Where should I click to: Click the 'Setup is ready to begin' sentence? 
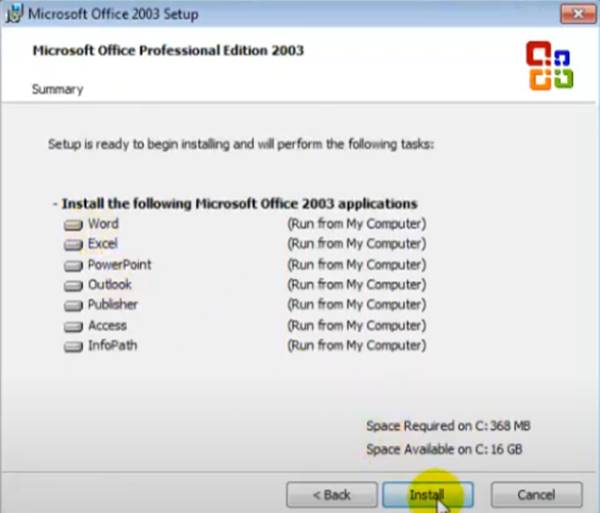[241, 144]
